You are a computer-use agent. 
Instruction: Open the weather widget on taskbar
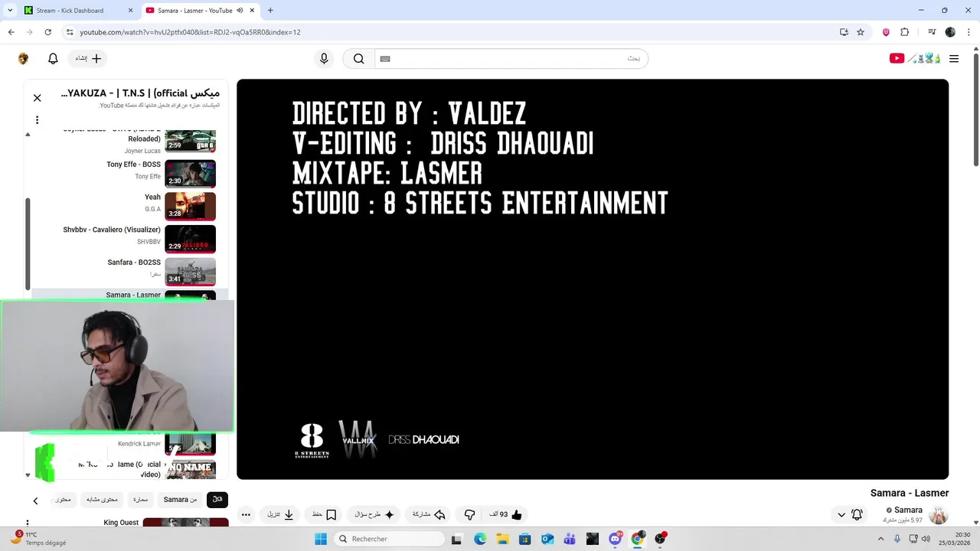click(38, 539)
